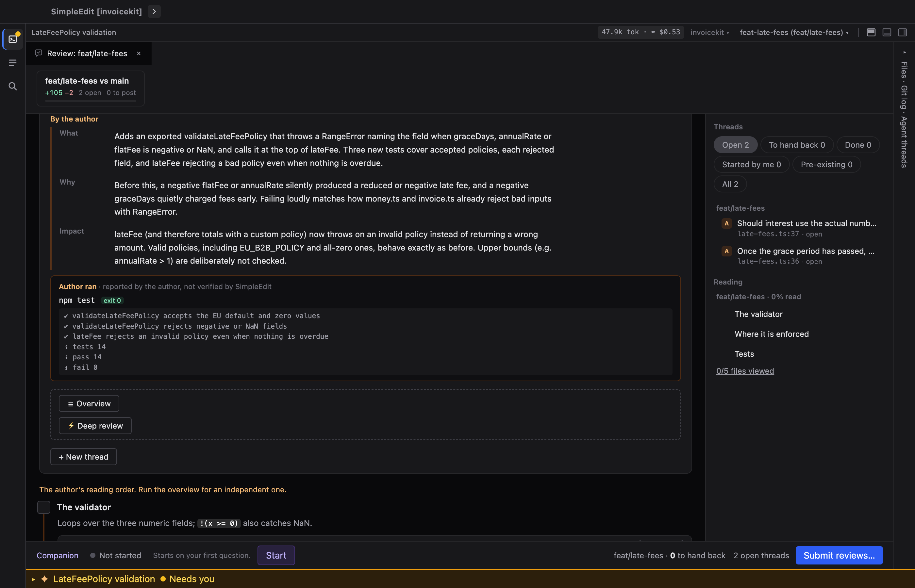The image size is (915, 588).
Task: Run the Overview button
Action: [x=89, y=403]
